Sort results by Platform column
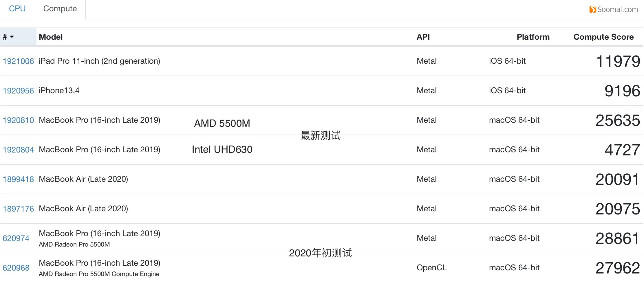Screen dimensions: 644x281 click(x=533, y=37)
